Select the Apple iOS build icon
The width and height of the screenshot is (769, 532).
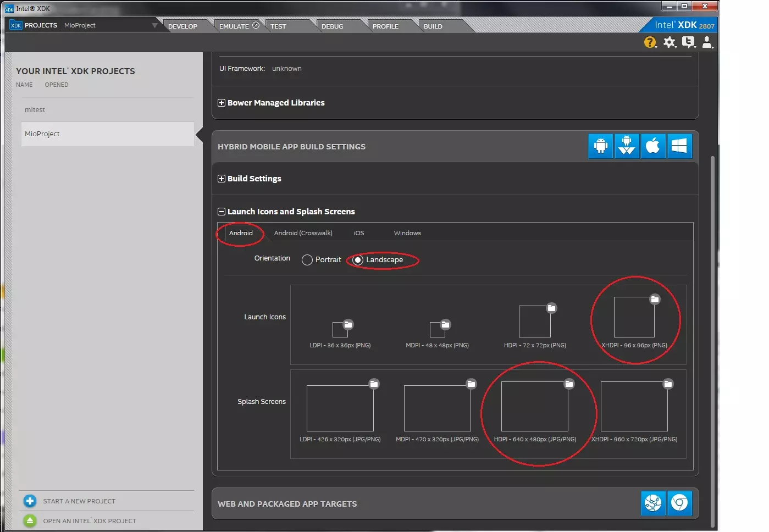click(653, 146)
